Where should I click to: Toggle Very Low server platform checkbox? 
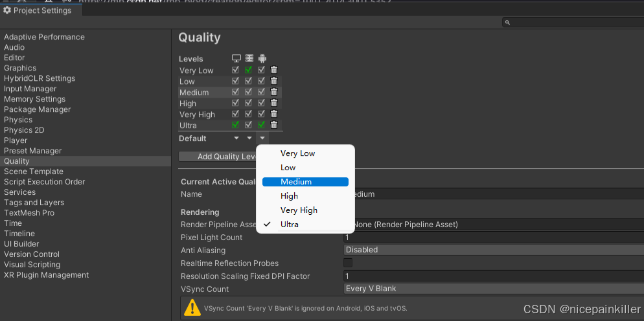coord(248,70)
